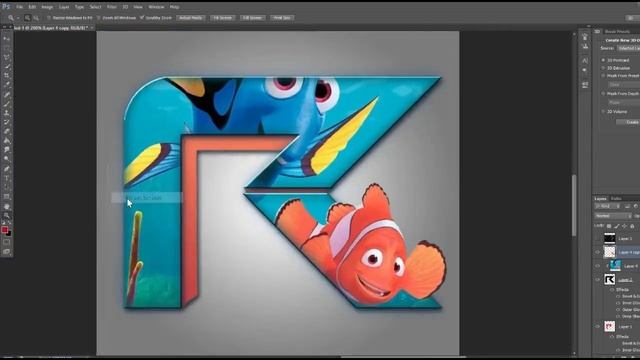Toggle Layer 2 Effects visibility eye

[612, 289]
